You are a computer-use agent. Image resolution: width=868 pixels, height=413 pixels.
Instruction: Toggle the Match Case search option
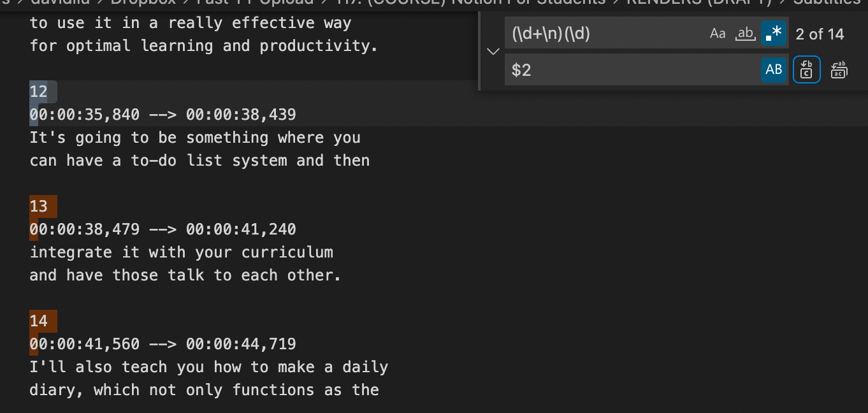(x=718, y=33)
